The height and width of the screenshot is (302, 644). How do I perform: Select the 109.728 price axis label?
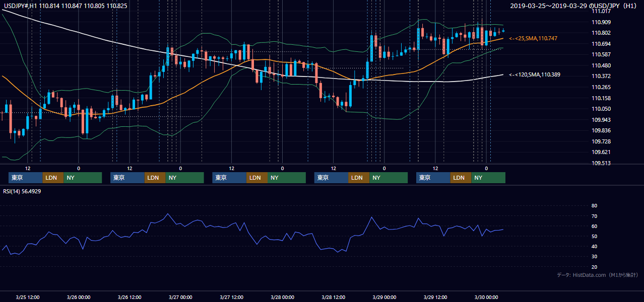(x=601, y=141)
